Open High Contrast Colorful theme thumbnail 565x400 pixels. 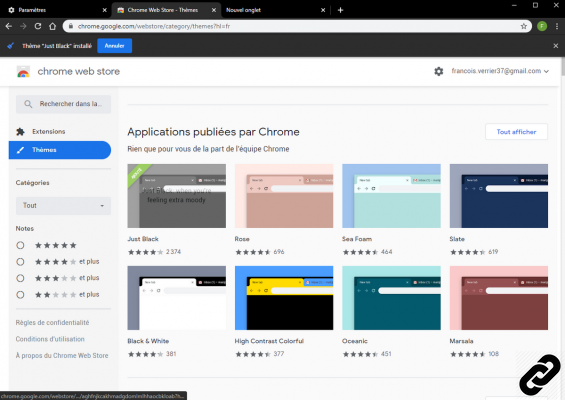click(x=284, y=298)
